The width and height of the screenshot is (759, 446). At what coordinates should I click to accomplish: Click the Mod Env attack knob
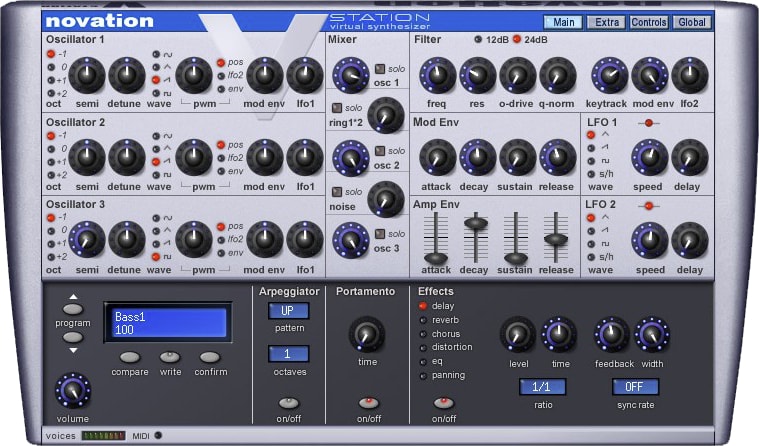(x=436, y=156)
